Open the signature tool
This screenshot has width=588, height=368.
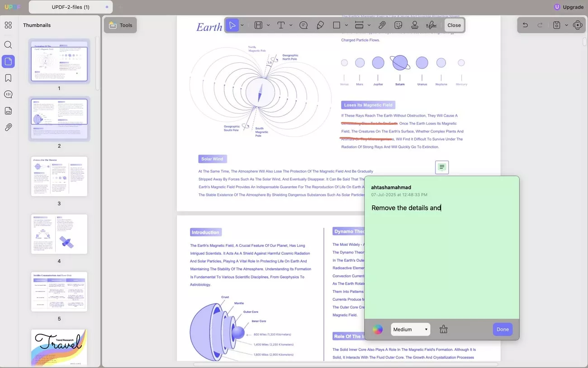[x=432, y=25]
